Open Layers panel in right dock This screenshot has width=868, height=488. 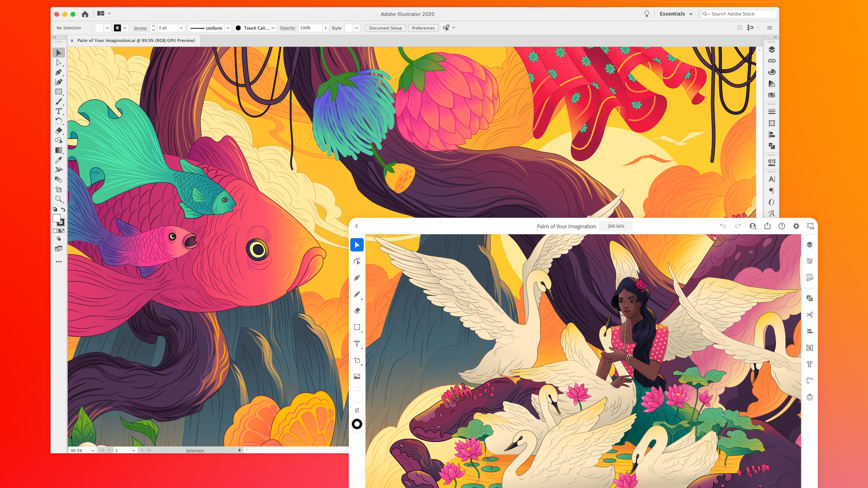tap(772, 50)
